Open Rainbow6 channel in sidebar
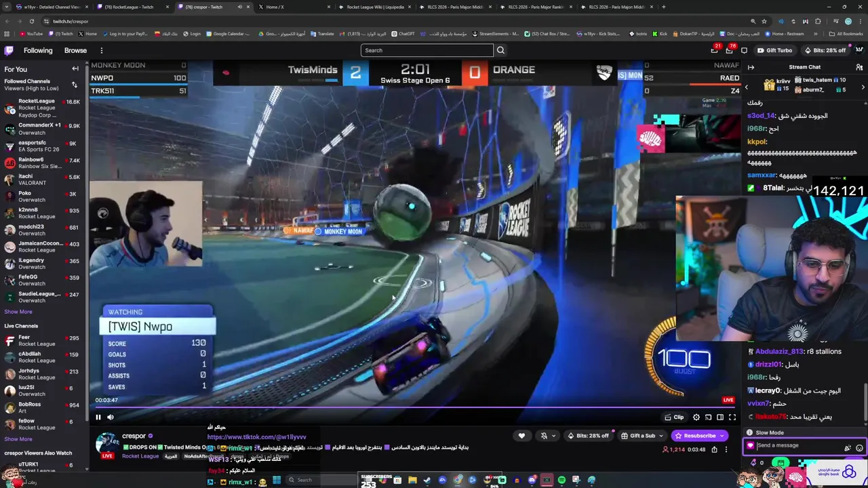Image resolution: width=868 pixels, height=488 pixels. pos(42,163)
